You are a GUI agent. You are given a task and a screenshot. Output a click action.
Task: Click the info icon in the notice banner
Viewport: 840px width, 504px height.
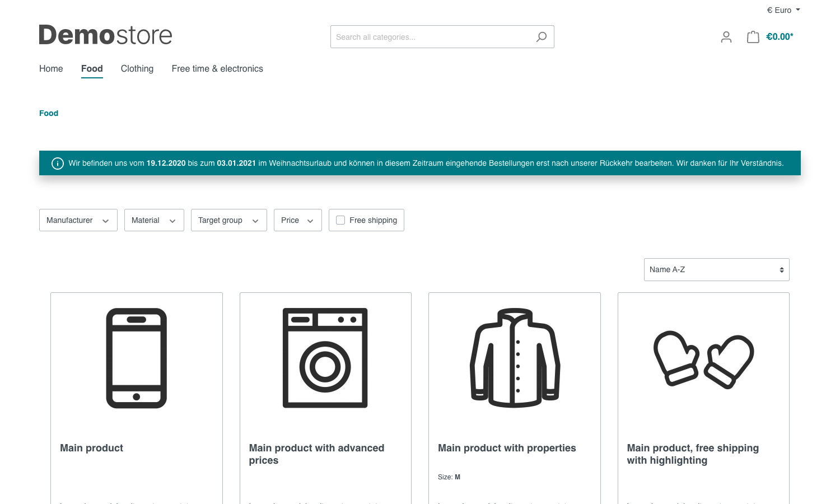pyautogui.click(x=58, y=164)
